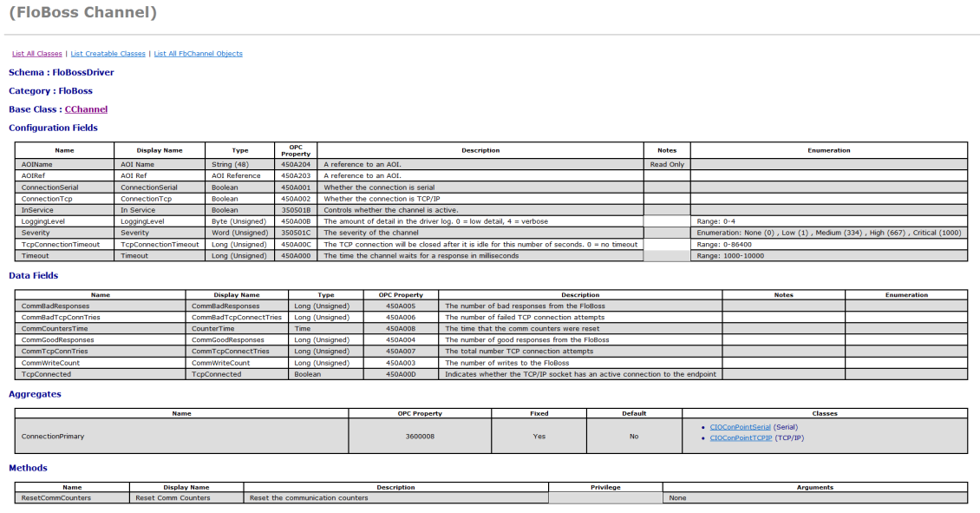
Task: Click OPC property 350501B
Action: [x=296, y=210]
